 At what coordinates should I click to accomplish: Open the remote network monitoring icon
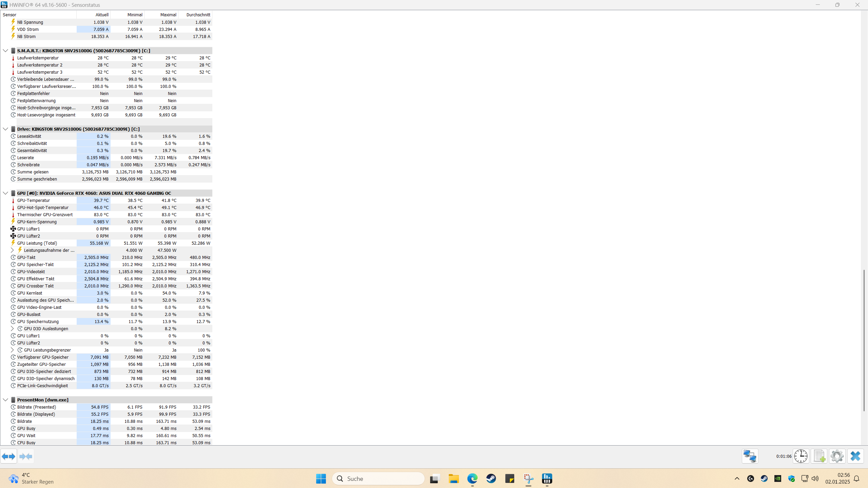pos(750,456)
